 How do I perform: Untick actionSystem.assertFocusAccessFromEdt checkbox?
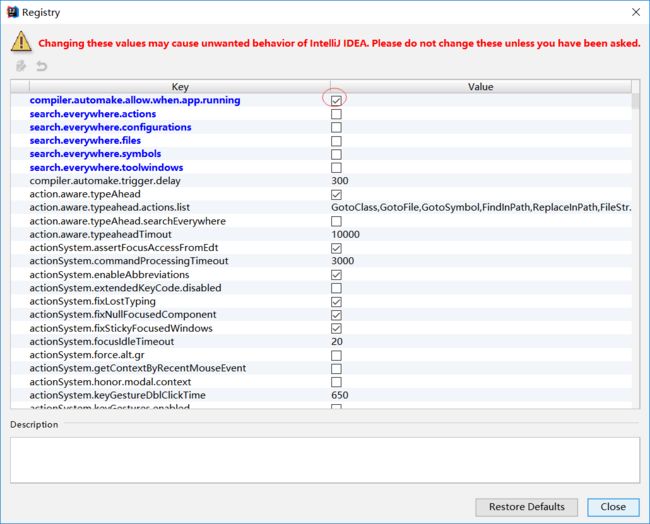[x=336, y=248]
